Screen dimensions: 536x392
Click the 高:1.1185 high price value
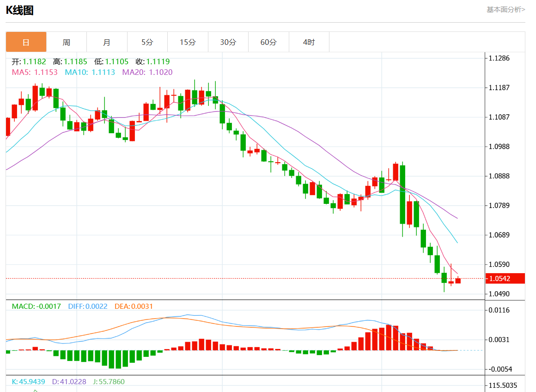pyautogui.click(x=70, y=61)
